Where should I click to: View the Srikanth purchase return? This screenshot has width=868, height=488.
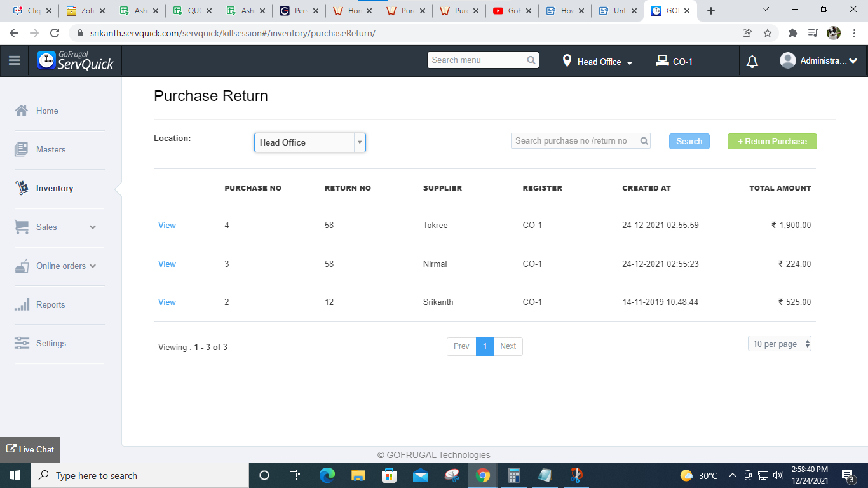click(167, 302)
